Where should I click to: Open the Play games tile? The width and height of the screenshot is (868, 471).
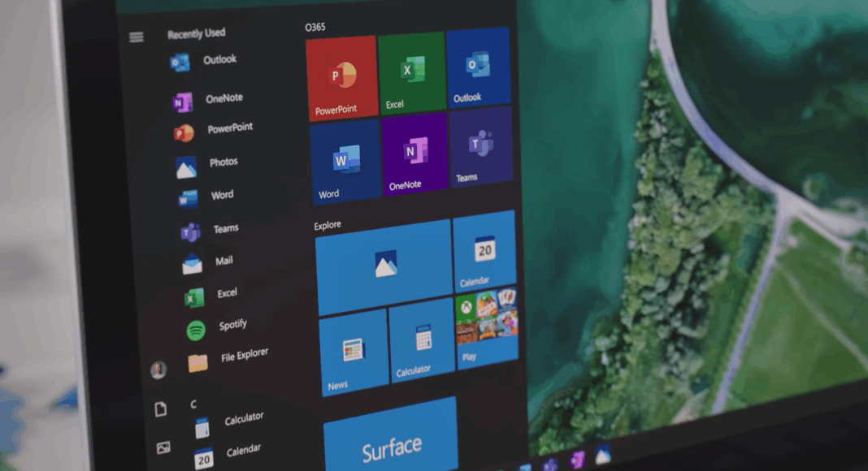pyautogui.click(x=487, y=326)
